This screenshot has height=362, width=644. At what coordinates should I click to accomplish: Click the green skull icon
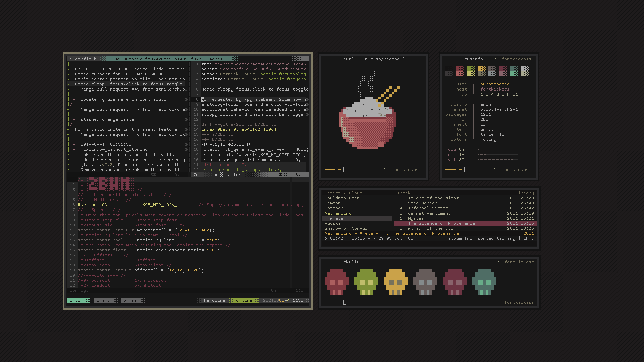click(x=366, y=282)
